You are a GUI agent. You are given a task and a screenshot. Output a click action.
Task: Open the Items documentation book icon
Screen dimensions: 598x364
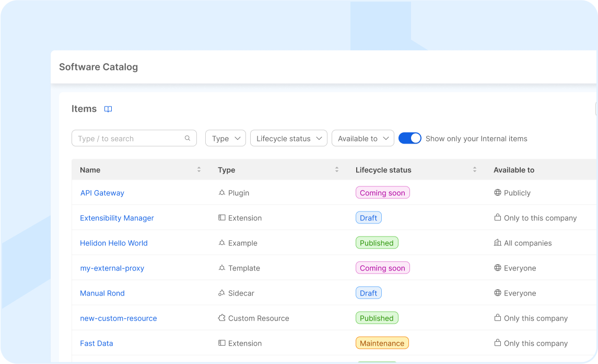(108, 109)
